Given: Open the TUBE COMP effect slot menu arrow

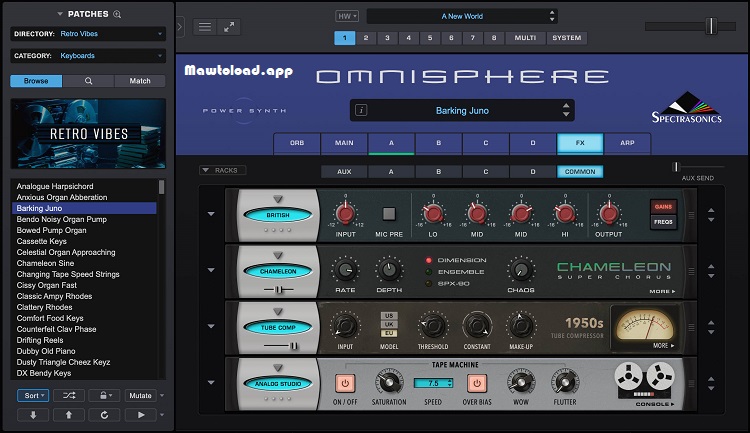Looking at the screenshot, I should click(x=278, y=311).
